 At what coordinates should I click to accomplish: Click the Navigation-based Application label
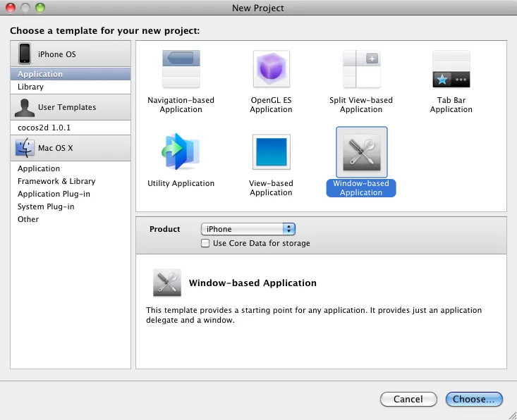pyautogui.click(x=181, y=105)
